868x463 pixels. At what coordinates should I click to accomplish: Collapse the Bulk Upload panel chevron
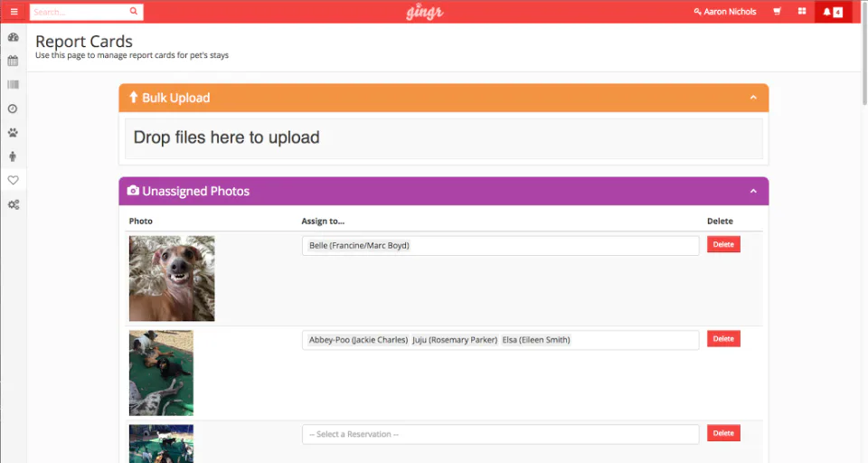click(753, 98)
